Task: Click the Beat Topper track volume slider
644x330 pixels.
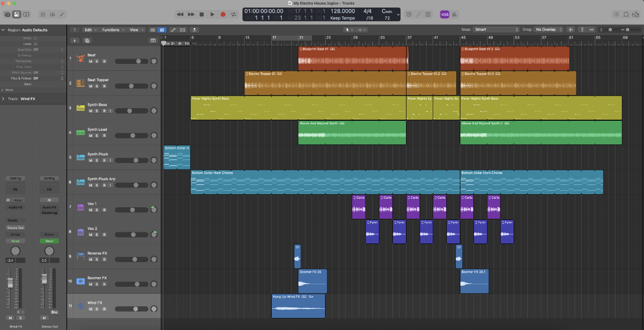Action: point(131,86)
